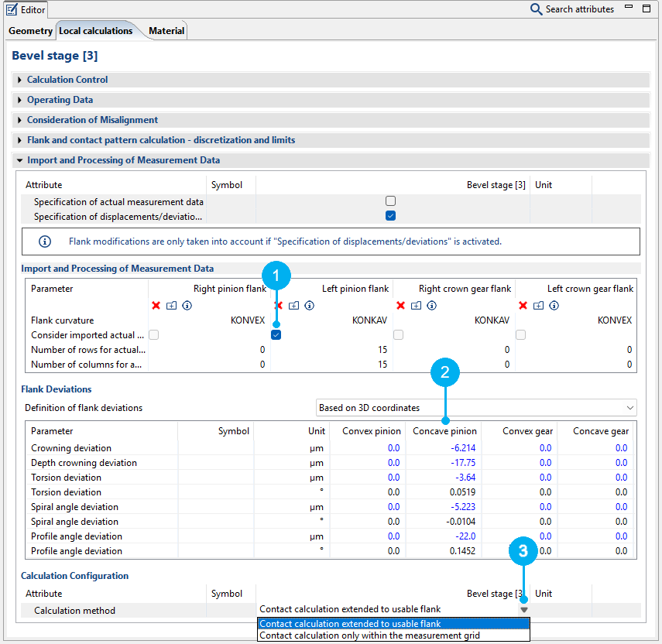Click the Calculation method dropdown arrow
Viewport: 662px width, 644px height.
pyautogui.click(x=524, y=610)
